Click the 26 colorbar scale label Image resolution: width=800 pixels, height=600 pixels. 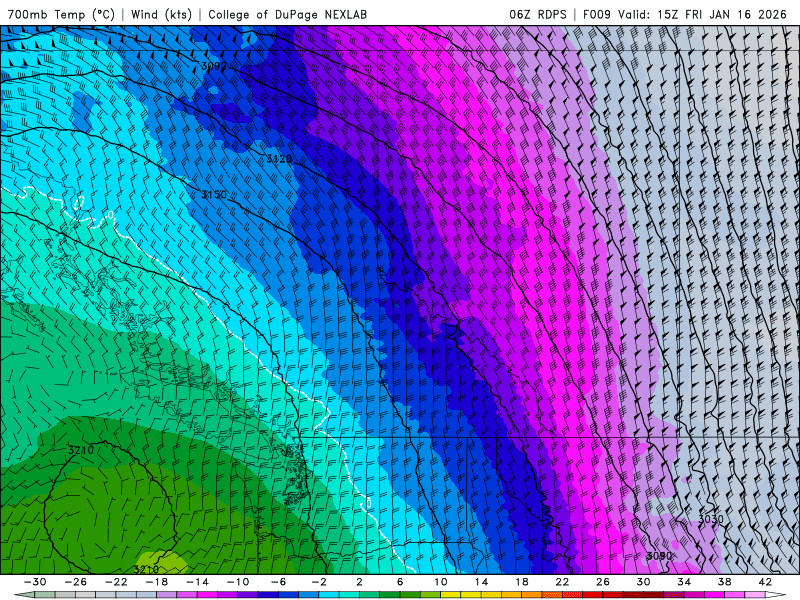[x=603, y=582]
